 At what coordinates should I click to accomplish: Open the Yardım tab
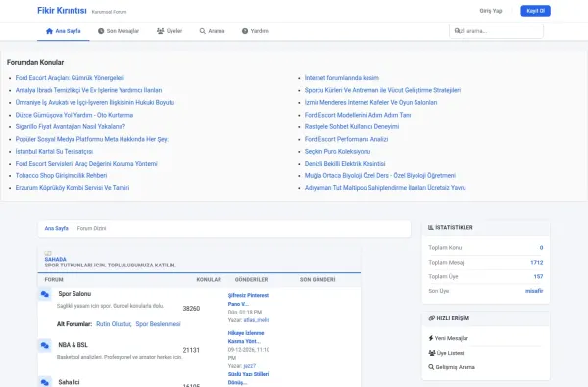coord(255,31)
